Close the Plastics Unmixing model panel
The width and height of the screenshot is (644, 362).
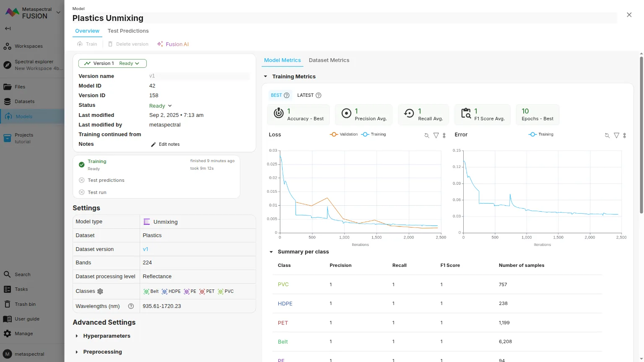point(629,15)
